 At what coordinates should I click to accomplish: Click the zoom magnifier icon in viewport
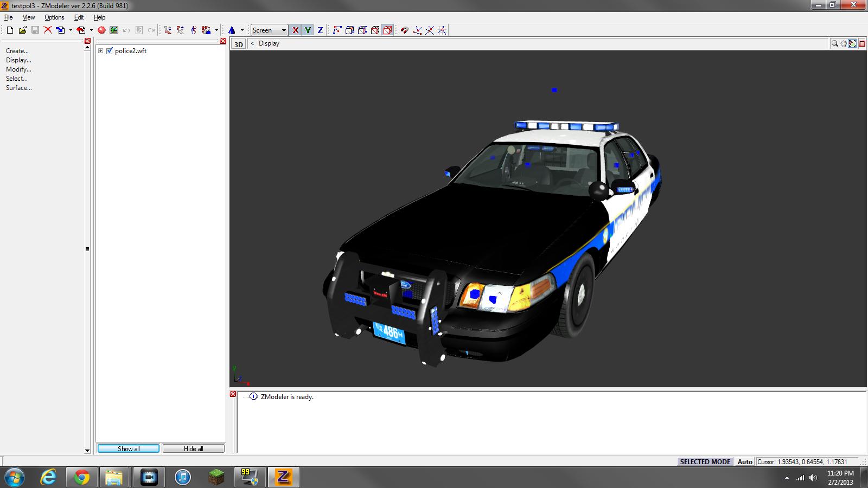[x=834, y=43]
